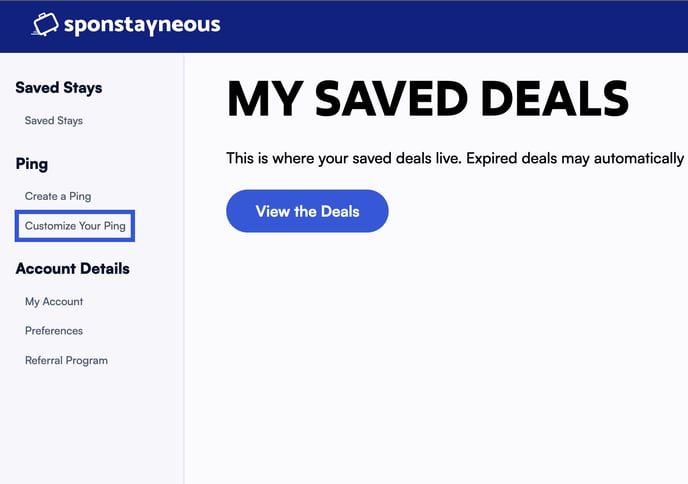
Task: Open the Saved Stays sidebar link
Action: (54, 121)
